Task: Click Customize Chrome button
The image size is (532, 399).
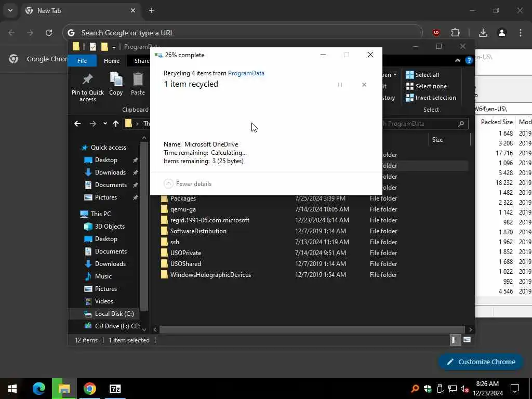Action: coord(481,362)
